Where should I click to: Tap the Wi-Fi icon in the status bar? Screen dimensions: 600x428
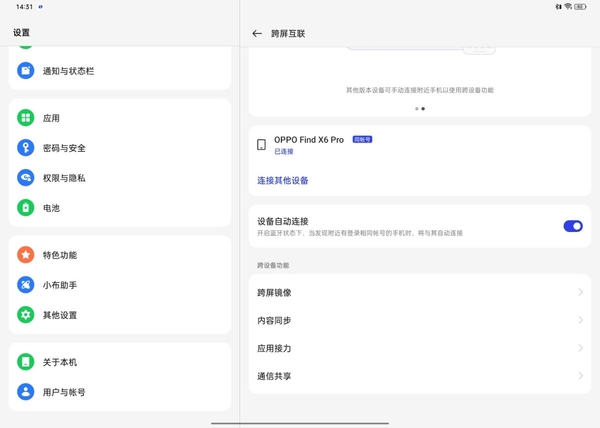[568, 7]
